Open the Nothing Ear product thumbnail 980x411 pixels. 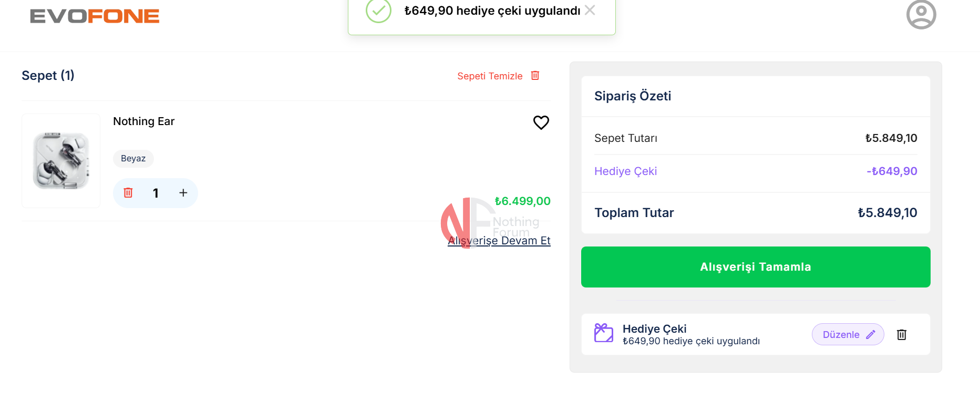[x=61, y=161]
